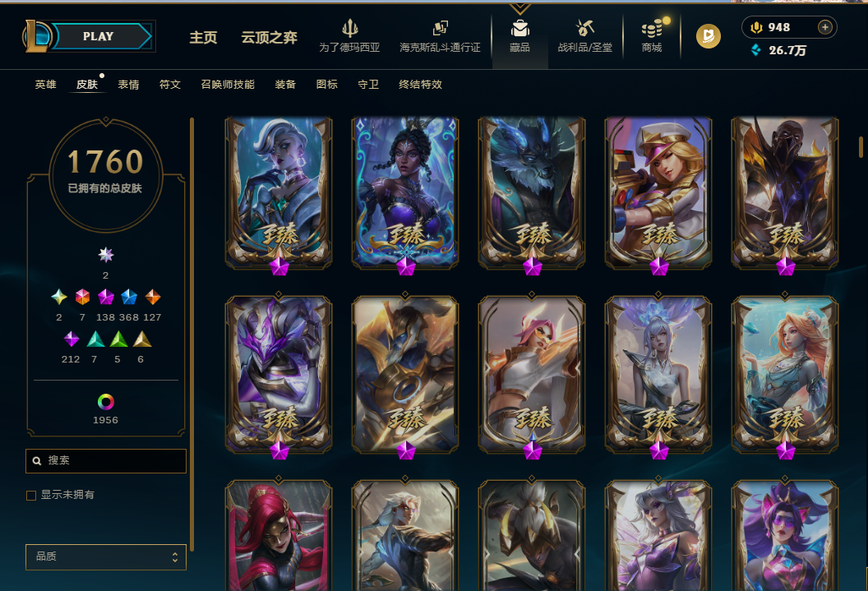Open the 终结特效 finishers tab
The image size is (868, 591).
pos(420,84)
